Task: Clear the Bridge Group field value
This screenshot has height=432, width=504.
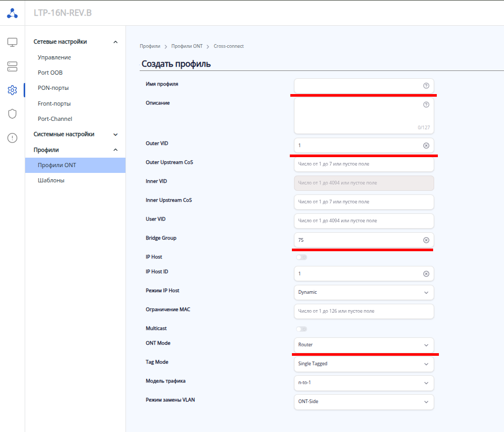Action: (x=426, y=240)
